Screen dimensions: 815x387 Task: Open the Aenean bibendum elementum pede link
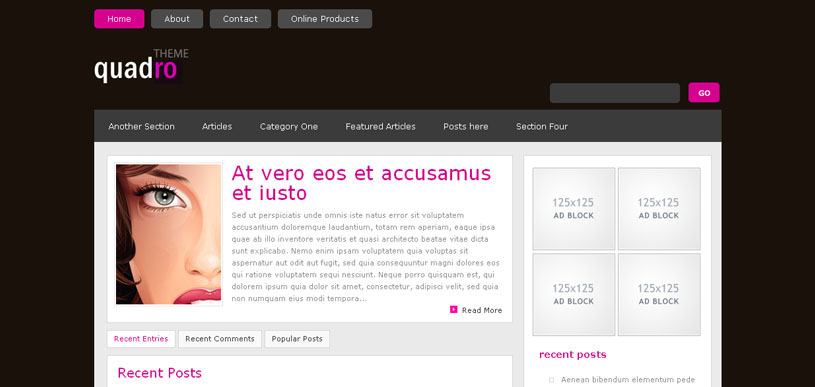tap(628, 380)
